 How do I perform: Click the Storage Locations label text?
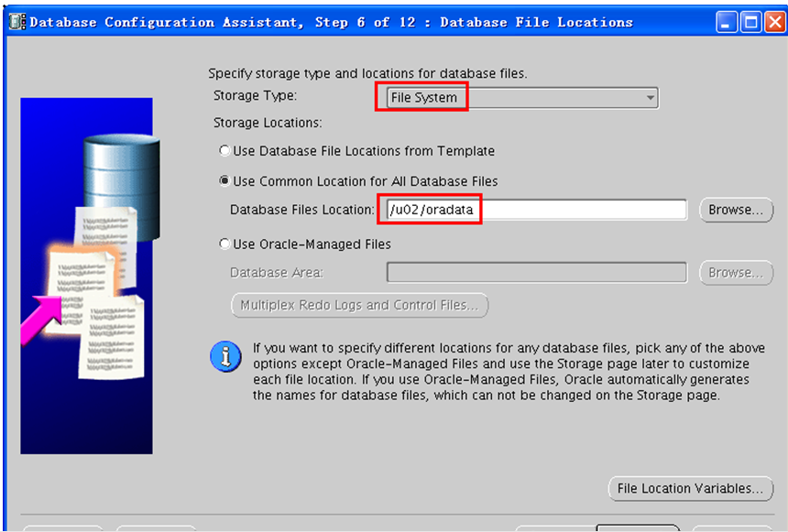(268, 123)
